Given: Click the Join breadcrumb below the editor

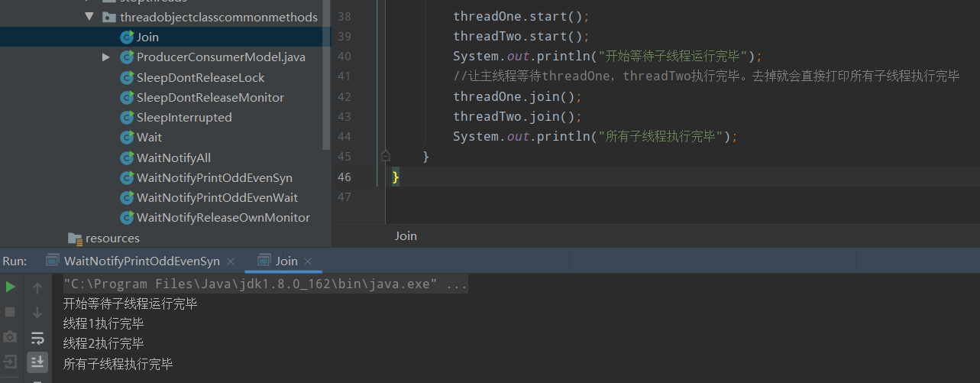Looking at the screenshot, I should [406, 235].
